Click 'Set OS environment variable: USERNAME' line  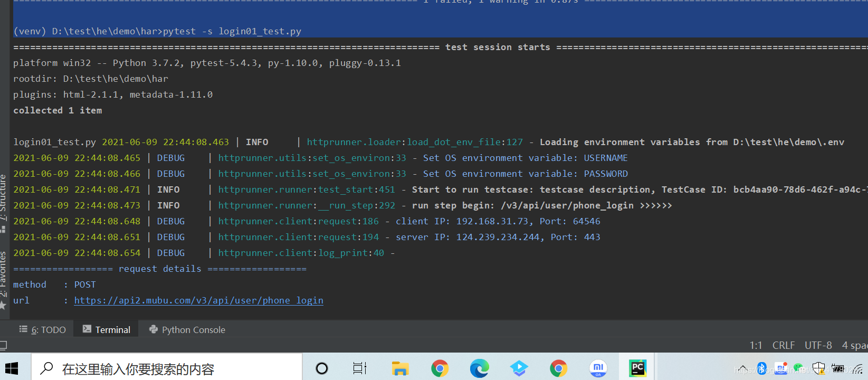coord(525,158)
